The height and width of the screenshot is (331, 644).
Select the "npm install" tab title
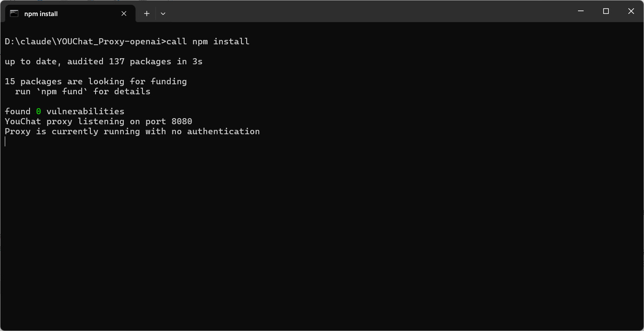(x=41, y=14)
